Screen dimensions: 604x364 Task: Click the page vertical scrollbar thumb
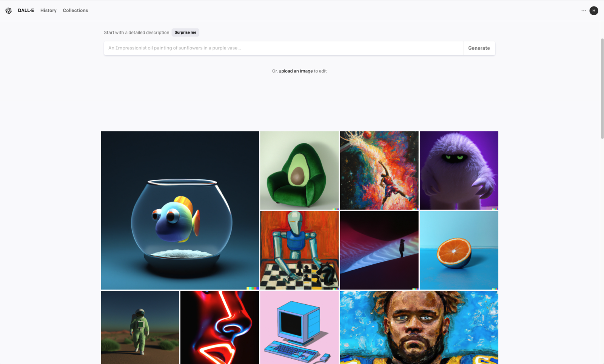click(602, 88)
